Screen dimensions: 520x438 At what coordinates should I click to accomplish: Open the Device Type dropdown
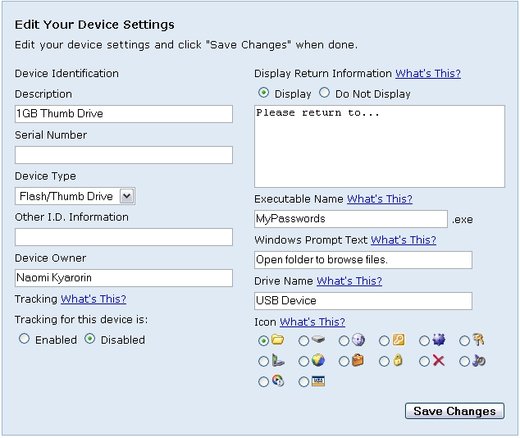[x=75, y=196]
